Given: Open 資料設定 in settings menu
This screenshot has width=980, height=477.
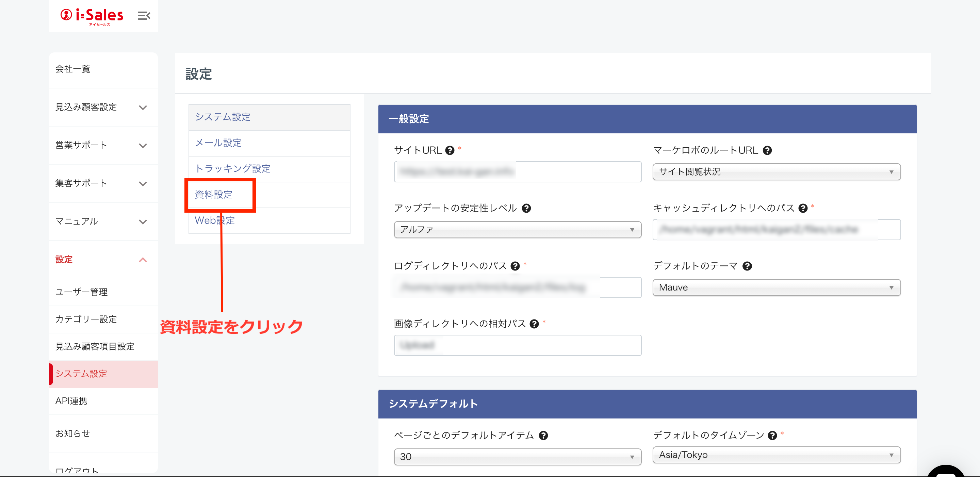Looking at the screenshot, I should [214, 195].
